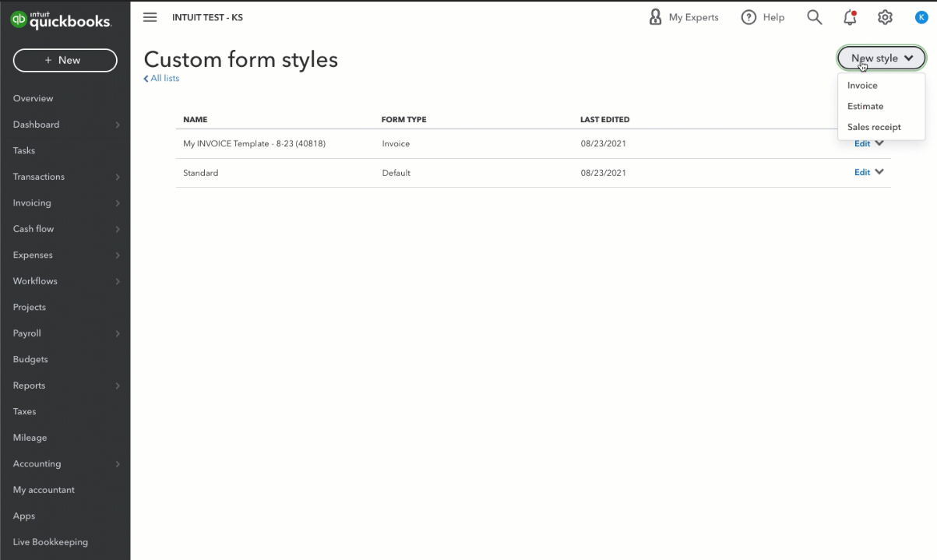Choose Estimate from New style menu
937x560 pixels.
(x=865, y=106)
